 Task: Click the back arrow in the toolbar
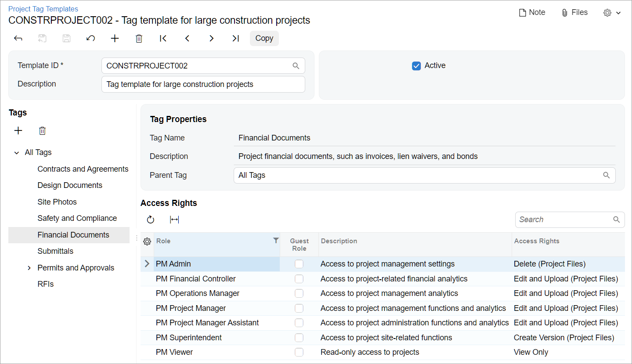(x=18, y=38)
